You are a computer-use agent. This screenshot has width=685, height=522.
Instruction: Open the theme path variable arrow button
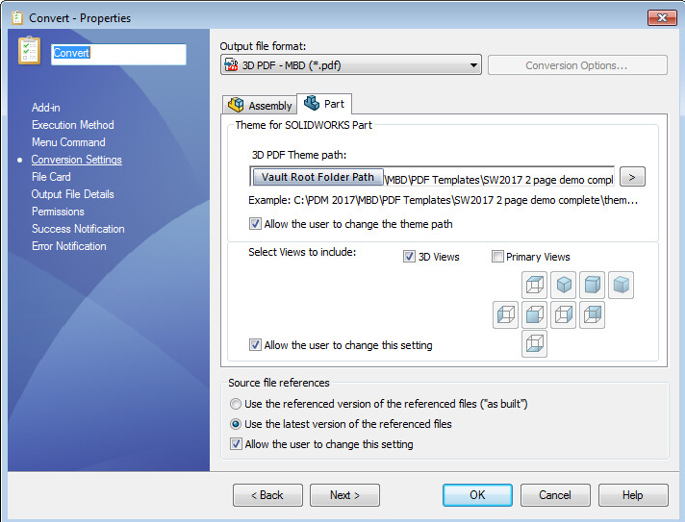632,177
